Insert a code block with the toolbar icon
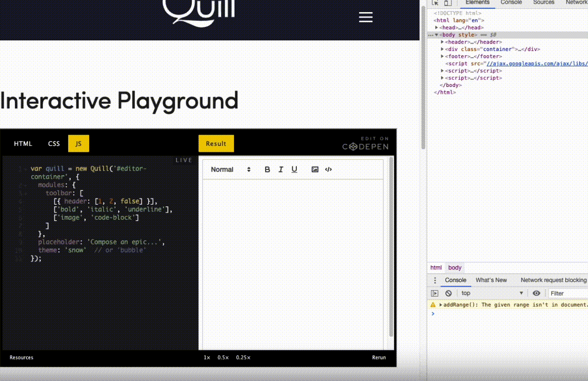This screenshot has height=381, width=588. pyautogui.click(x=328, y=170)
